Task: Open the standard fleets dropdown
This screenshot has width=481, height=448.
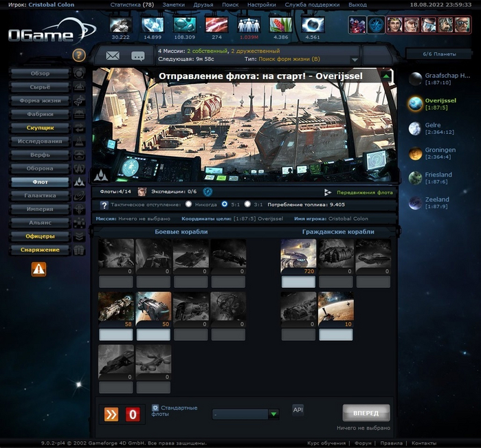Action: coord(245,414)
